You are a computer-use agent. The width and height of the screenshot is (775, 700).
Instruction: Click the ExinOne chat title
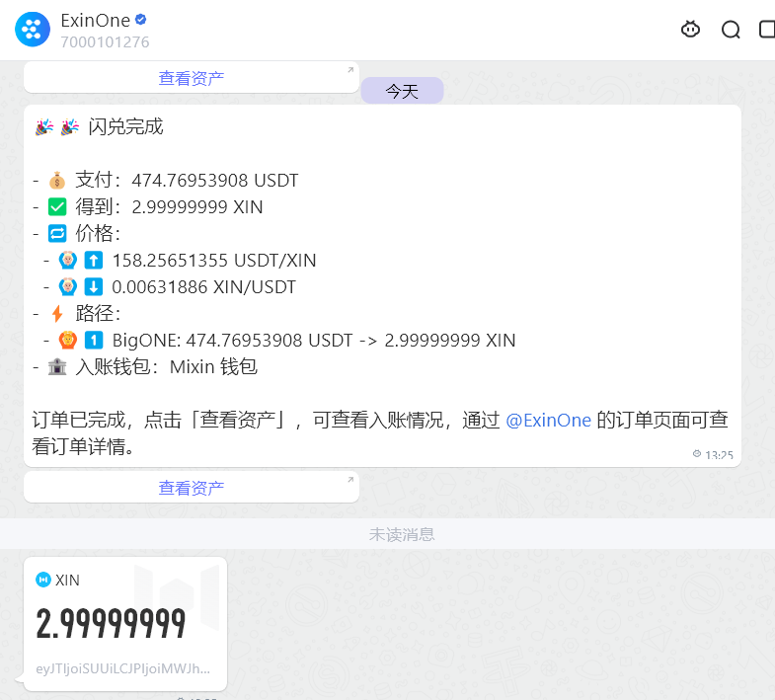coord(96,21)
